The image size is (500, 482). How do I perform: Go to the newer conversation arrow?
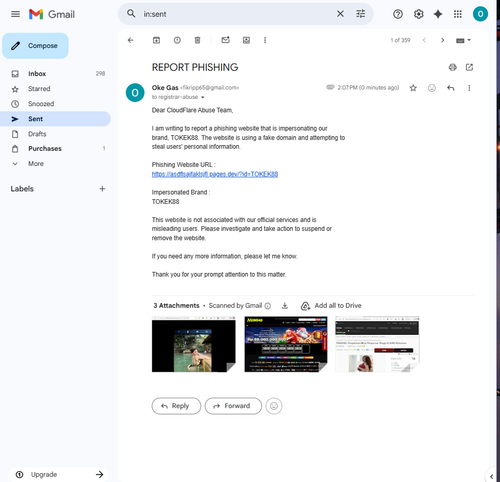424,40
